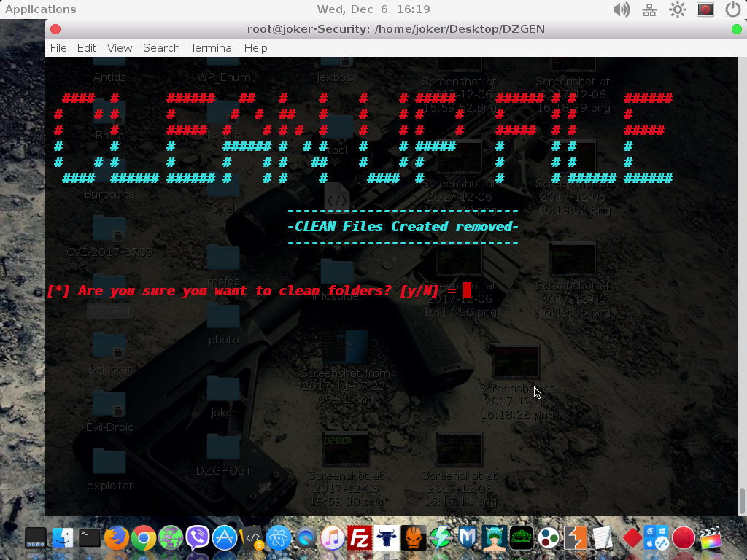This screenshot has width=747, height=560.
Task: Open the blue Q circular dock icon
Action: click(x=306, y=538)
